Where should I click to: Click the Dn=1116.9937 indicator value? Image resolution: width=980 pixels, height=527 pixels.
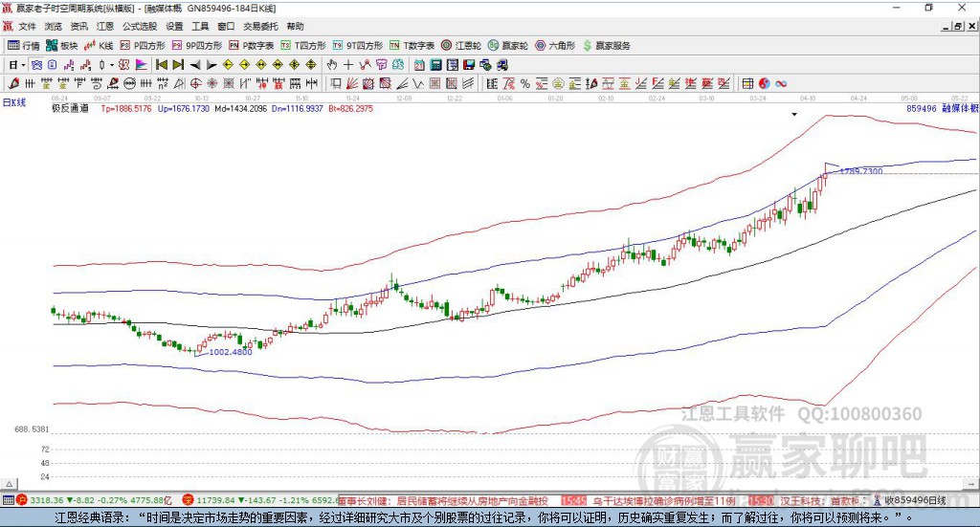coord(298,108)
